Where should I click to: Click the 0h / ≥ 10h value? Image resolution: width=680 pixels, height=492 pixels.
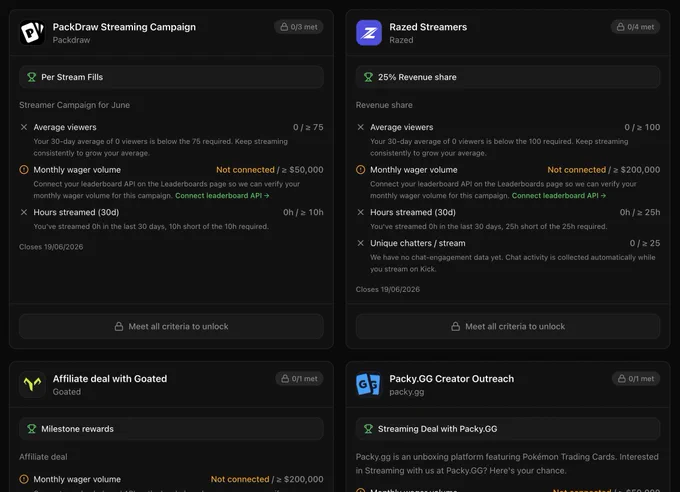click(x=303, y=212)
